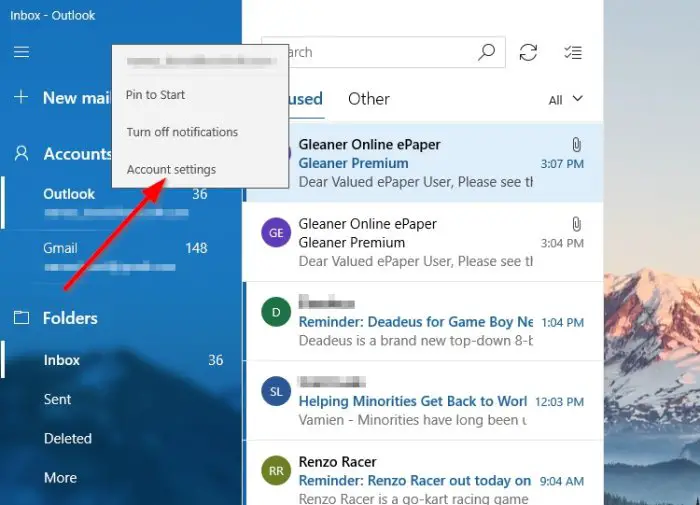Click the Gmail unread count 148
Image resolution: width=700 pixels, height=505 pixels.
tap(196, 248)
